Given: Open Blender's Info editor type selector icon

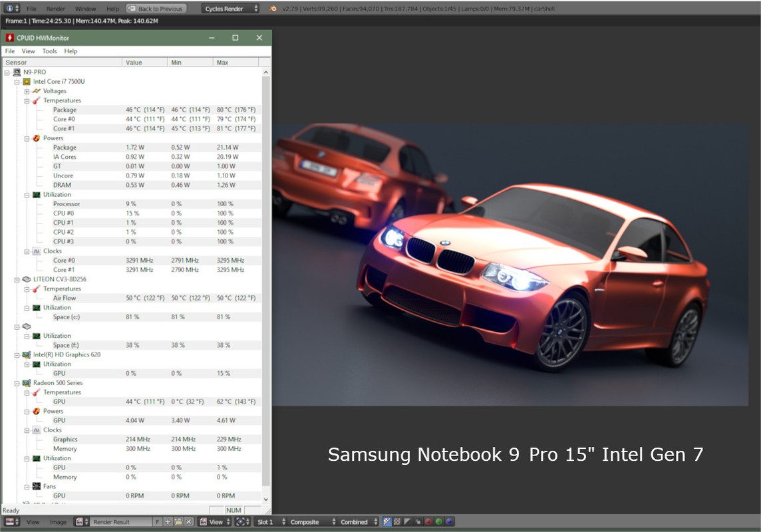Looking at the screenshot, I should pyautogui.click(x=12, y=8).
